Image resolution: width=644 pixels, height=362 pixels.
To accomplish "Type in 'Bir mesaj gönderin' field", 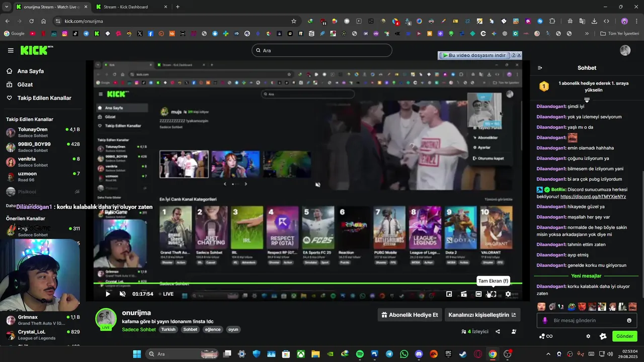I will coord(587,320).
